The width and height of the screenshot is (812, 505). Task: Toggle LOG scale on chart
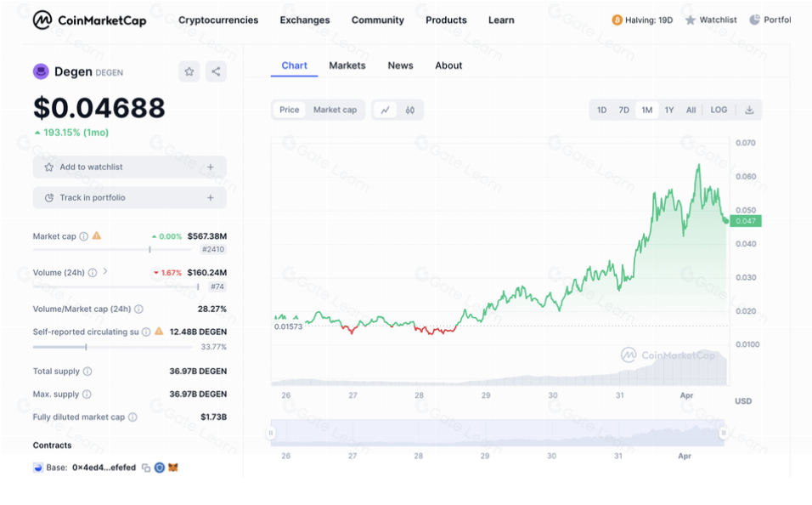pyautogui.click(x=719, y=110)
